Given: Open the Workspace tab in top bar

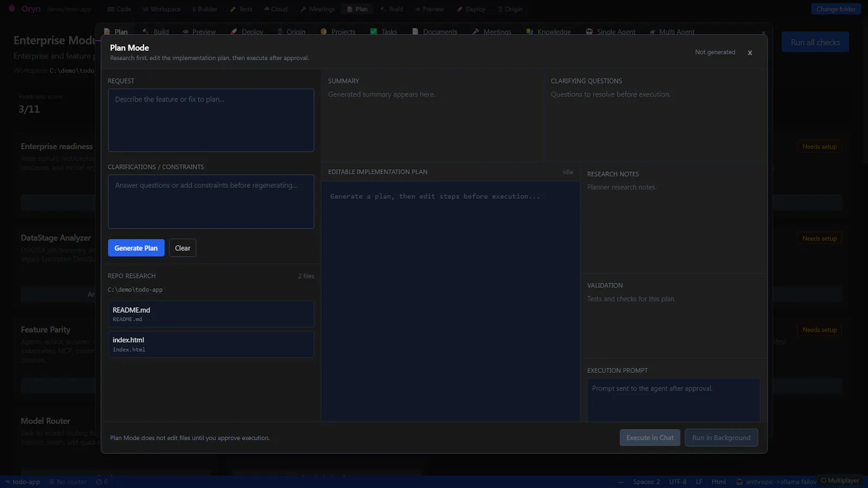Looking at the screenshot, I should coord(162,9).
